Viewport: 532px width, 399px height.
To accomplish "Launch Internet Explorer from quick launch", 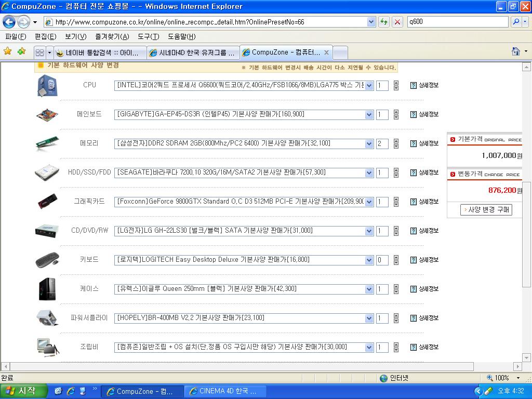I will coord(71,391).
